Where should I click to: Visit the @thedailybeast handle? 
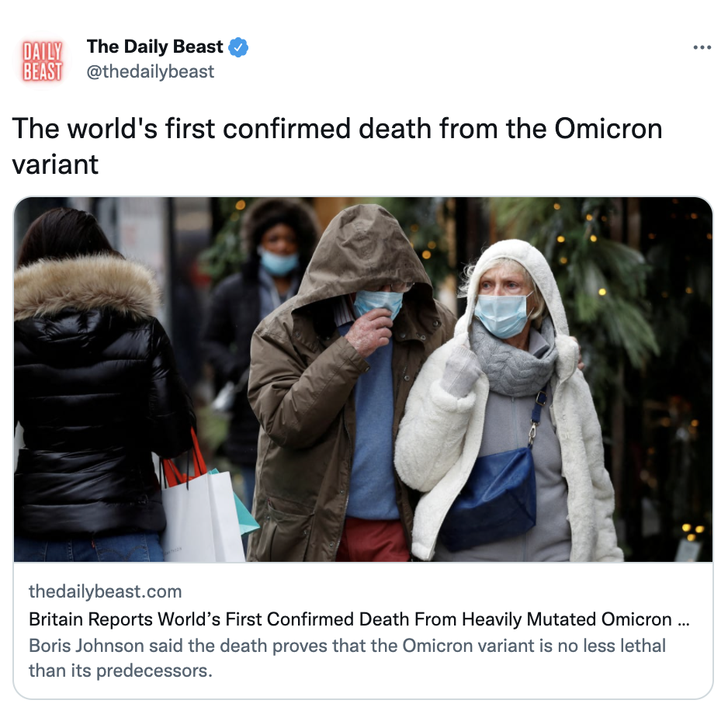click(x=151, y=71)
